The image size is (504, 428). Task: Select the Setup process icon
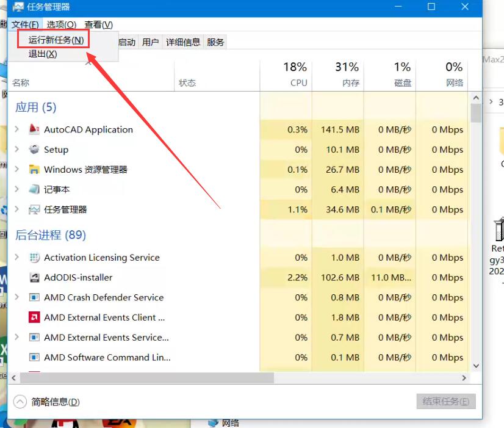[x=34, y=150]
